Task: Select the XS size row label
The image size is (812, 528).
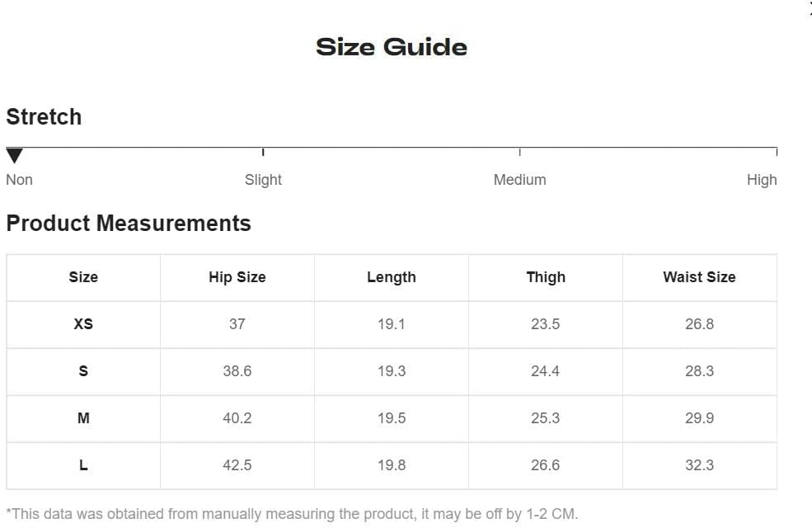Action: click(x=83, y=324)
